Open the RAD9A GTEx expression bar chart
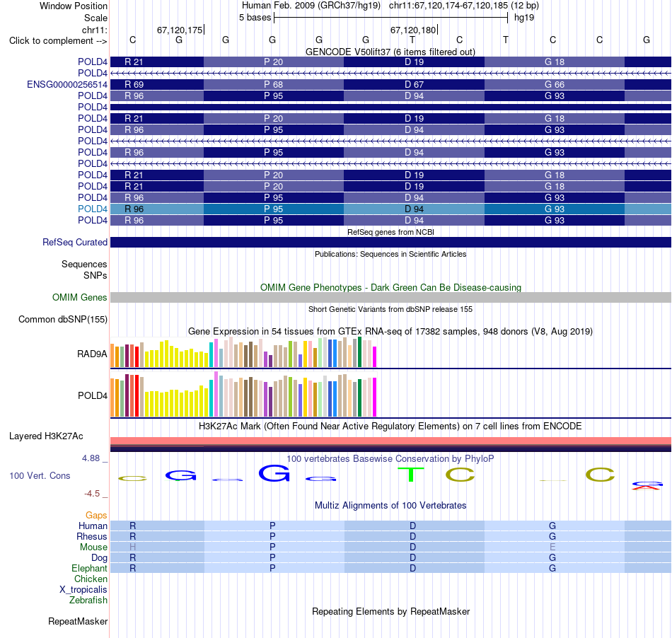 pyautogui.click(x=243, y=352)
